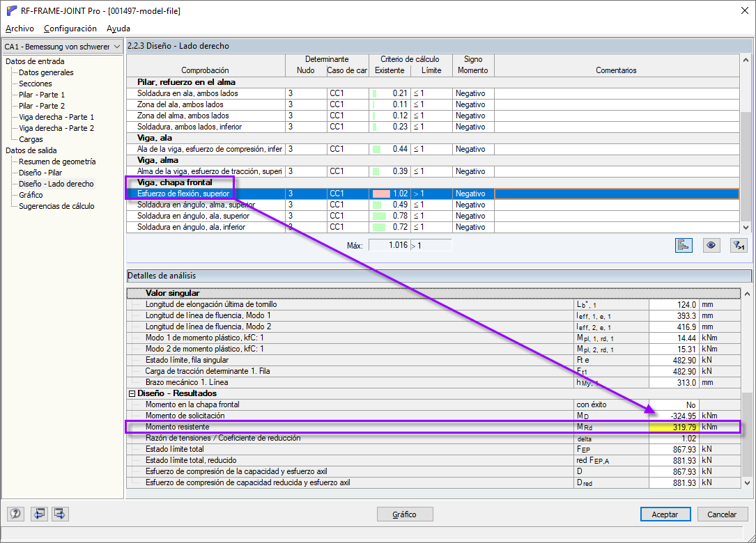The height and width of the screenshot is (543, 756).
Task: Select Datos de entrada tree node
Action: (x=35, y=61)
